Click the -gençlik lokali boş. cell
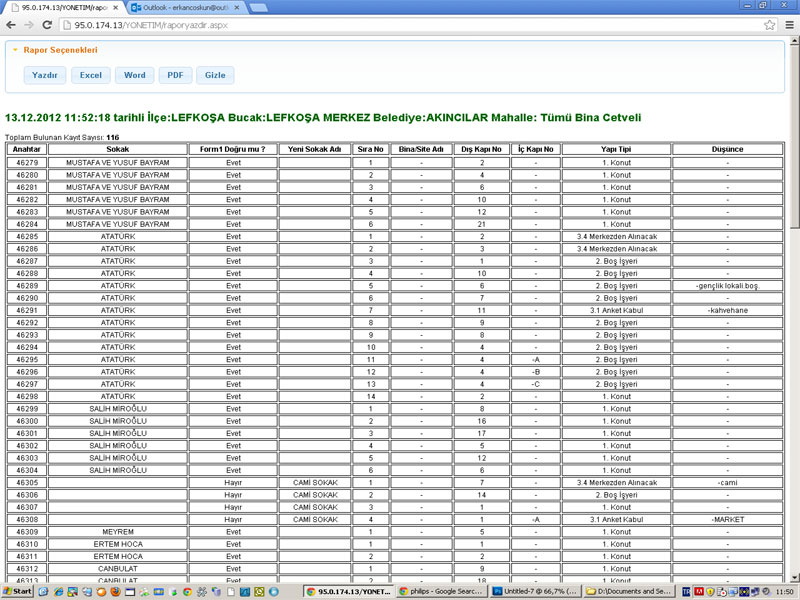The image size is (800, 600). coord(727,286)
